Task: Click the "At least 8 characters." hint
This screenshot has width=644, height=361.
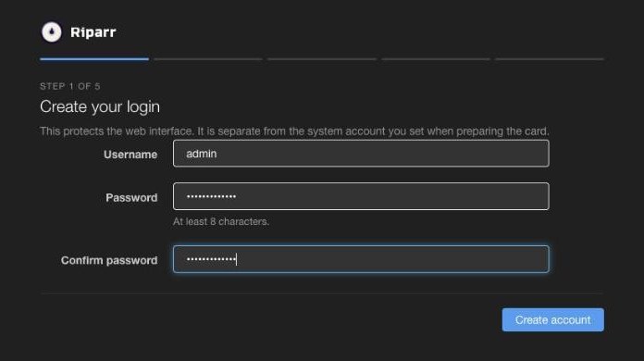Action: 221,222
